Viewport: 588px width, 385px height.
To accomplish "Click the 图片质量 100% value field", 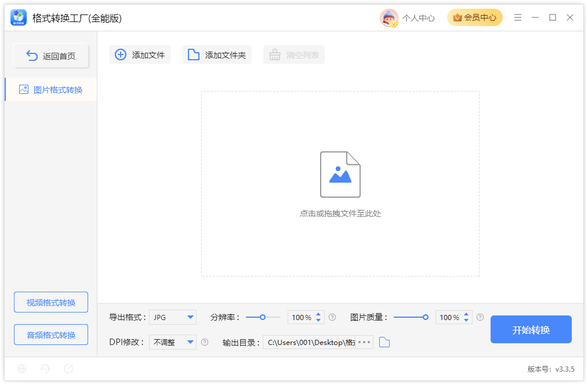I will 449,318.
